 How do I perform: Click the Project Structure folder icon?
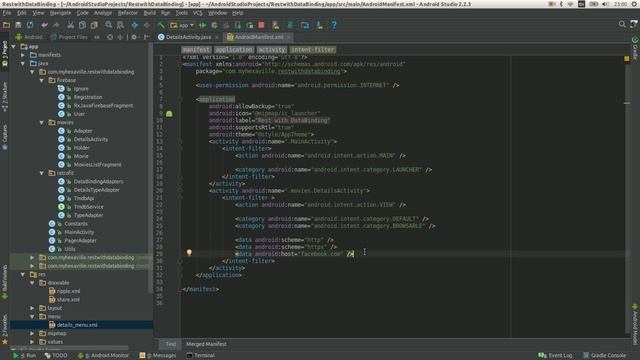click(x=305, y=25)
